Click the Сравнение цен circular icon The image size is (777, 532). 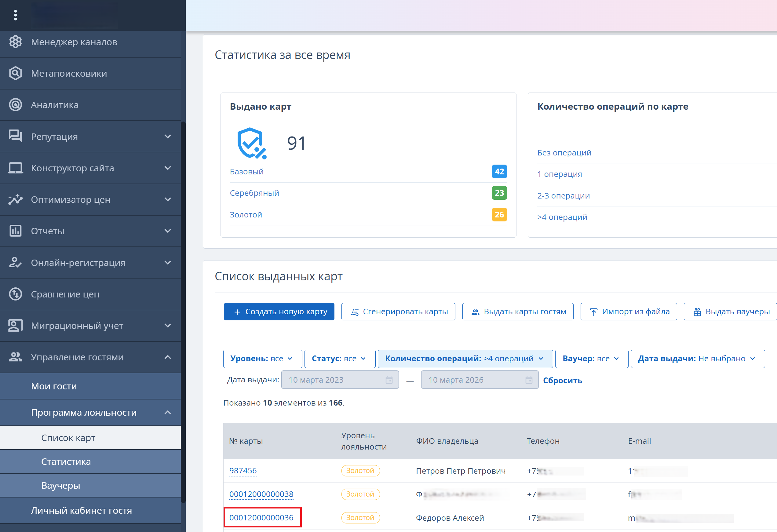click(15, 294)
